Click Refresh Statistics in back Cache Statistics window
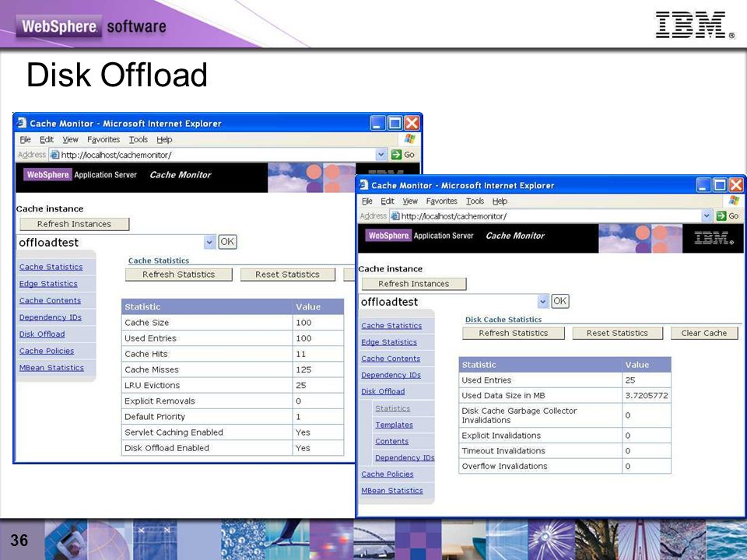 (x=179, y=275)
